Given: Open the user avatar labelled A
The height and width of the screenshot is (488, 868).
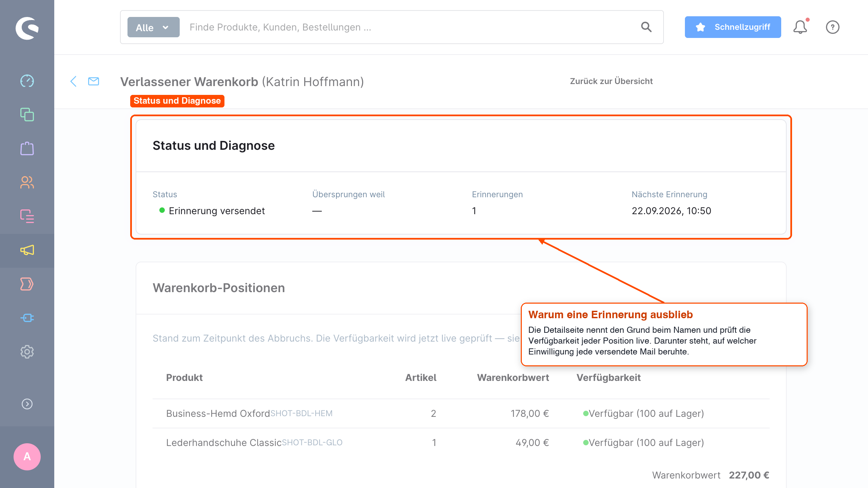Looking at the screenshot, I should point(27,456).
